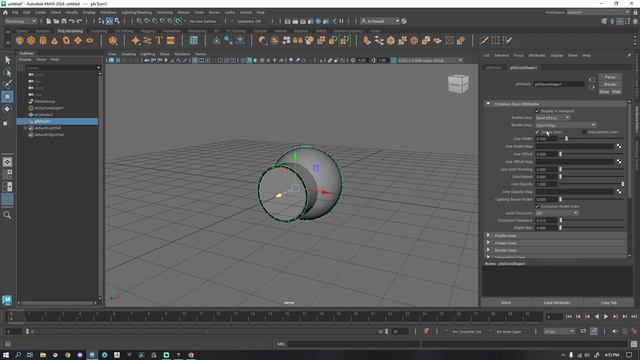
Task: Open the Local Occlusion dropdown
Action: (x=557, y=213)
